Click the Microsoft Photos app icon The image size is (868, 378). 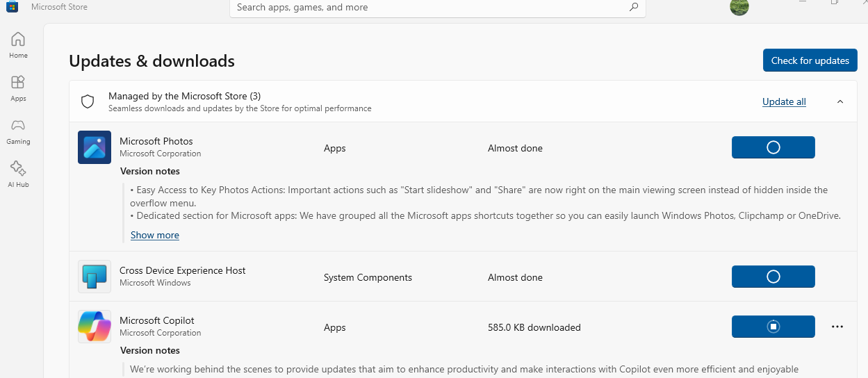(95, 147)
